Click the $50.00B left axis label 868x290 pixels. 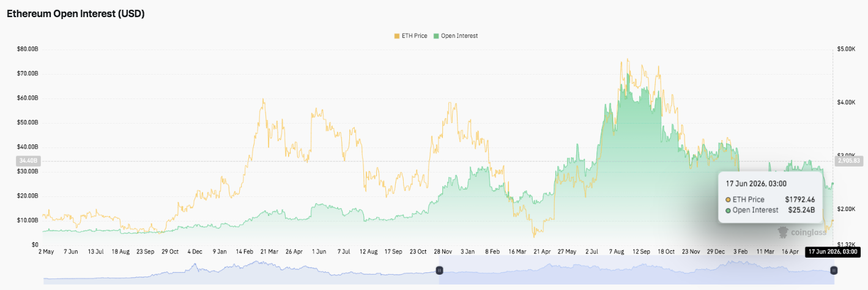pos(28,122)
